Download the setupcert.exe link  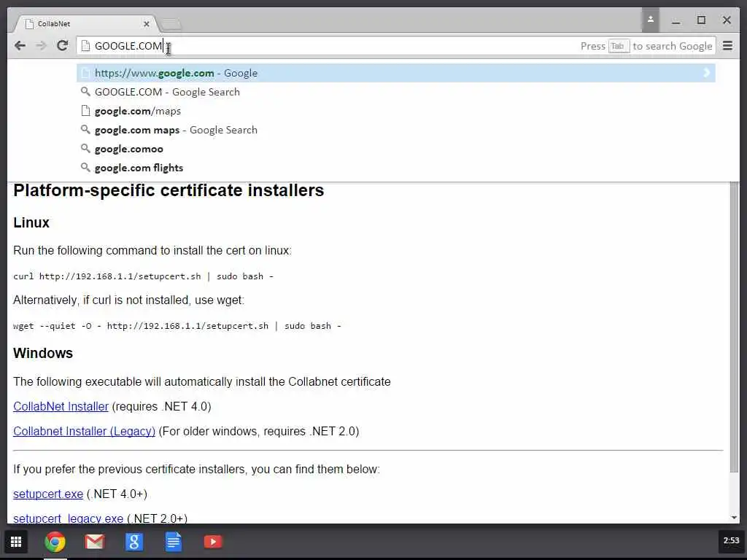click(48, 494)
